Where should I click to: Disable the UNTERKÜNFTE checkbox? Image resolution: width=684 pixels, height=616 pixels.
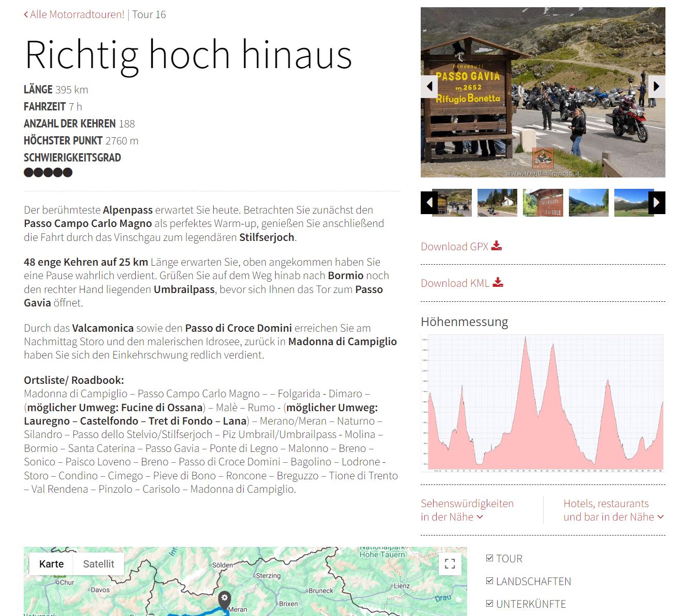(489, 604)
